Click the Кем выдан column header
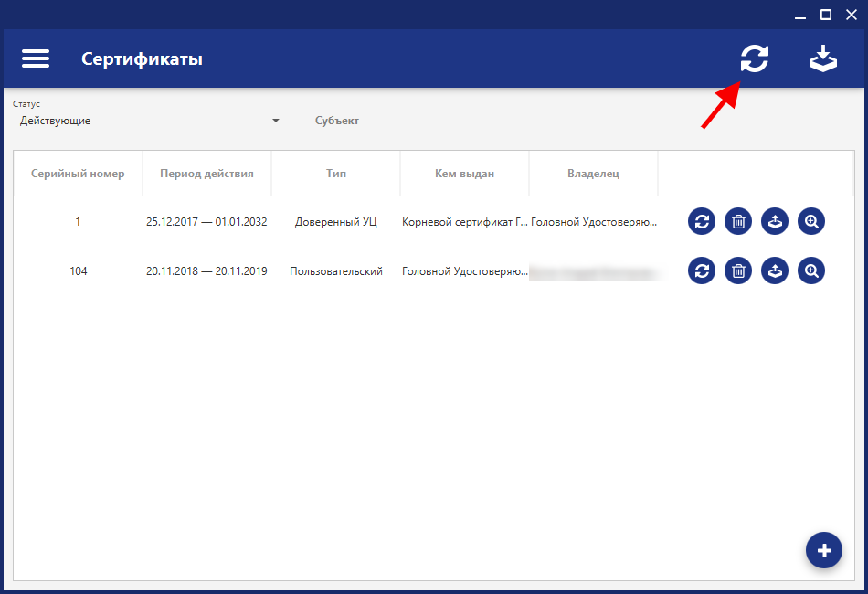Screen dimensions: 868x594 click(464, 174)
